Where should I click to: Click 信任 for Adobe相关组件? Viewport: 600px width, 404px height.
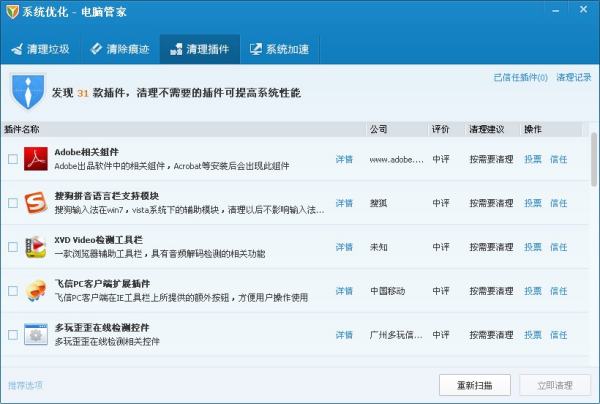(559, 159)
